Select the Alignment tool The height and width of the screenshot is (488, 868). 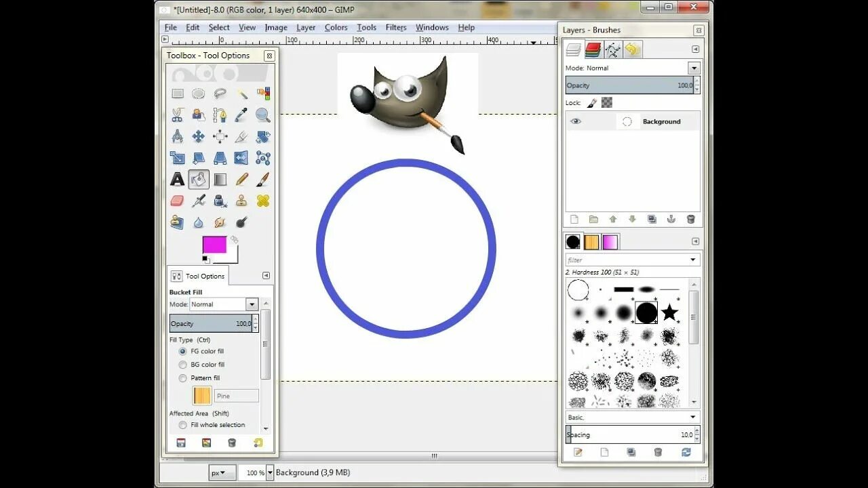(x=220, y=136)
